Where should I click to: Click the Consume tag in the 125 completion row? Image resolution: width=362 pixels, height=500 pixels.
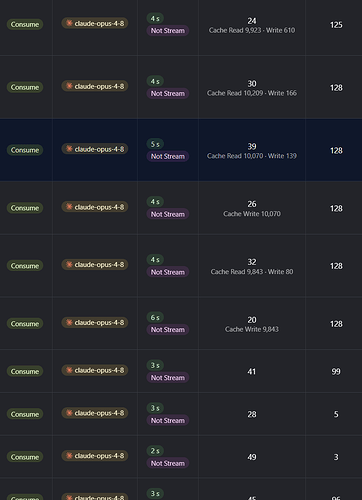[x=25, y=24]
